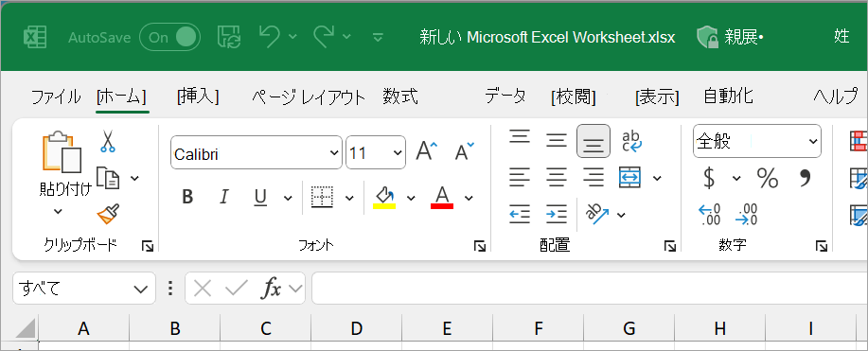Image resolution: width=868 pixels, height=351 pixels.
Task: Click the Borders icon
Action: (322, 197)
